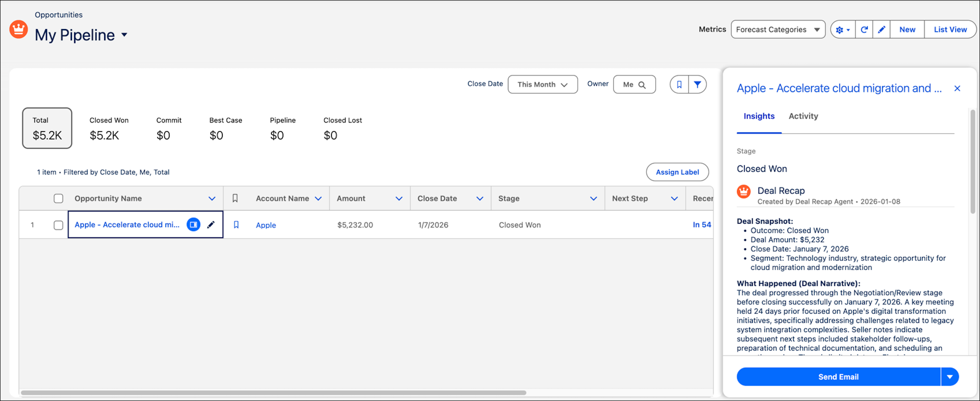Viewport: 980px width, 401px height.
Task: Expand the Account Name column menu
Action: click(x=318, y=198)
